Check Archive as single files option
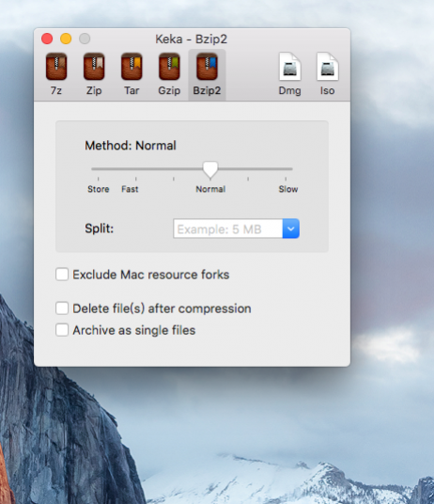Image resolution: width=434 pixels, height=504 pixels. pos(62,330)
